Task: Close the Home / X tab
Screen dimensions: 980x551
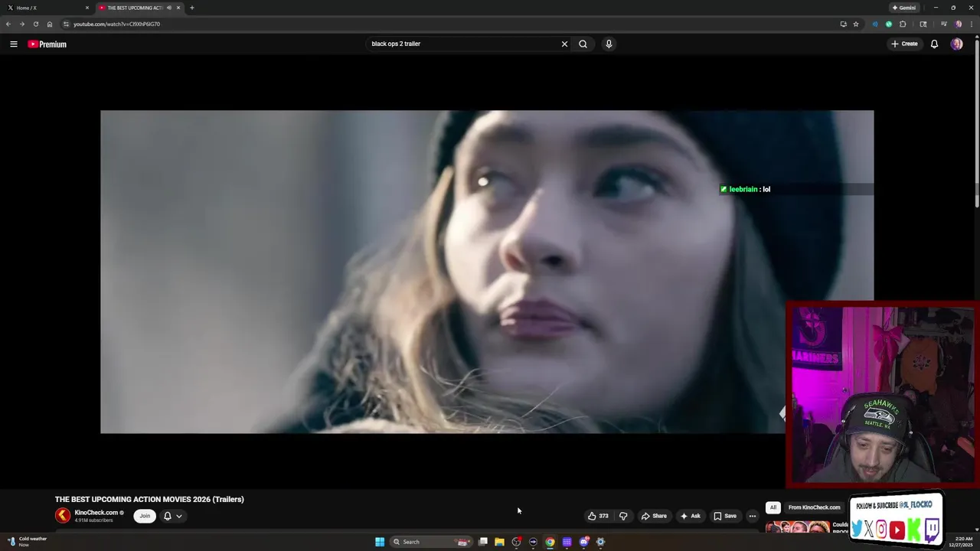Action: [87, 8]
